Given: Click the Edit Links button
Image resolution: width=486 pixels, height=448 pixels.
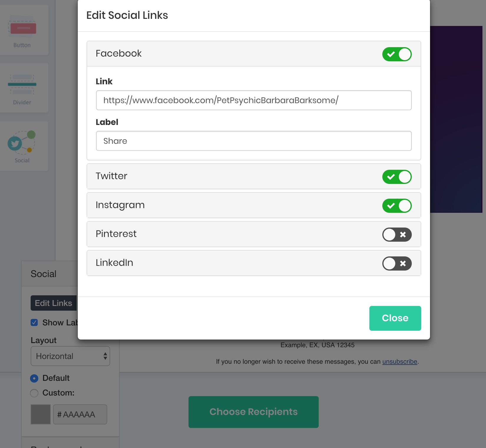Looking at the screenshot, I should (x=54, y=303).
